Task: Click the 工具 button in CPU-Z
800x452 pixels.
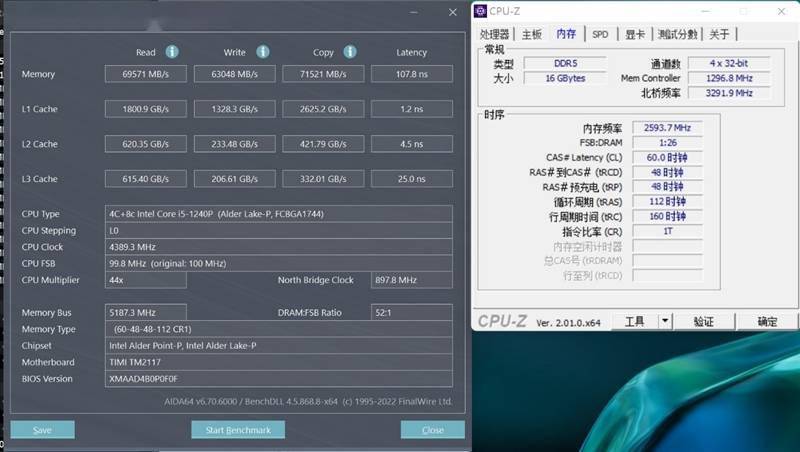Action: 635,321
